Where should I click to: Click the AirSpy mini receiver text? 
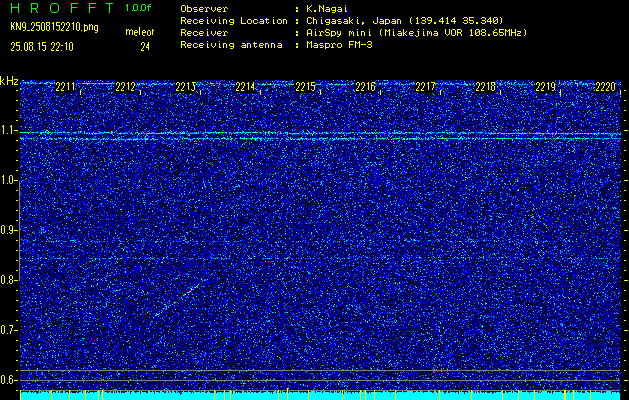417,32
